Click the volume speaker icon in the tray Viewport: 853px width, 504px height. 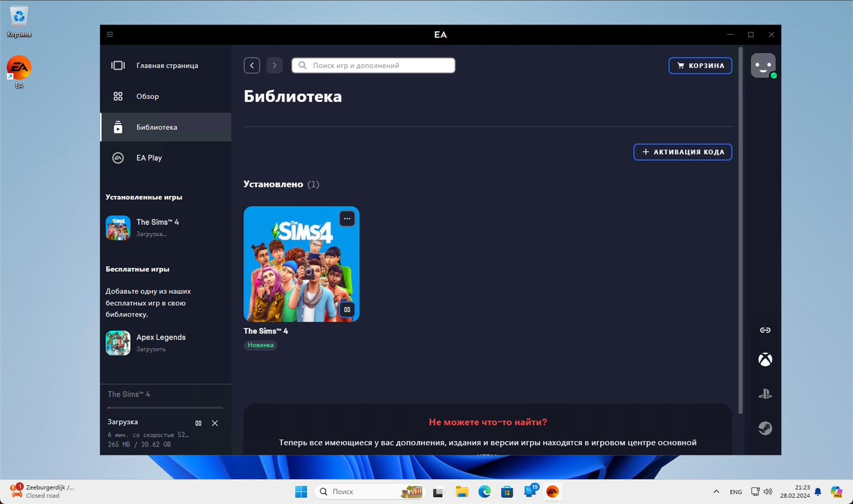[x=768, y=492]
